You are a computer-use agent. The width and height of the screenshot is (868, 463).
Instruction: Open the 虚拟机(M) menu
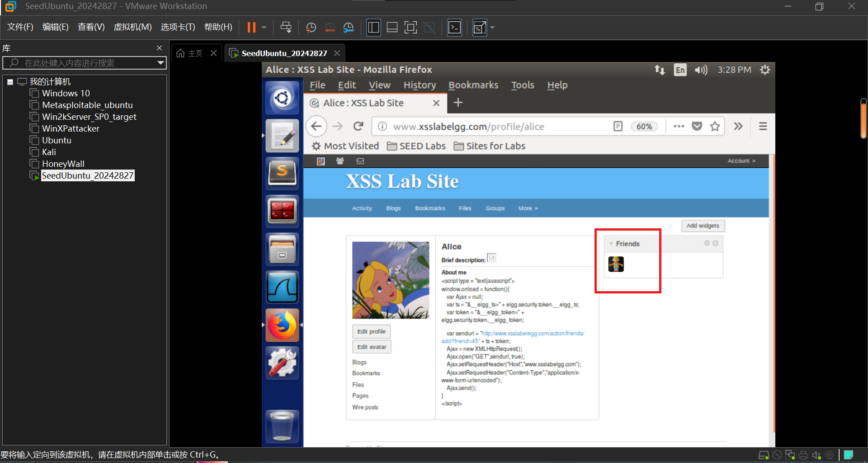132,27
